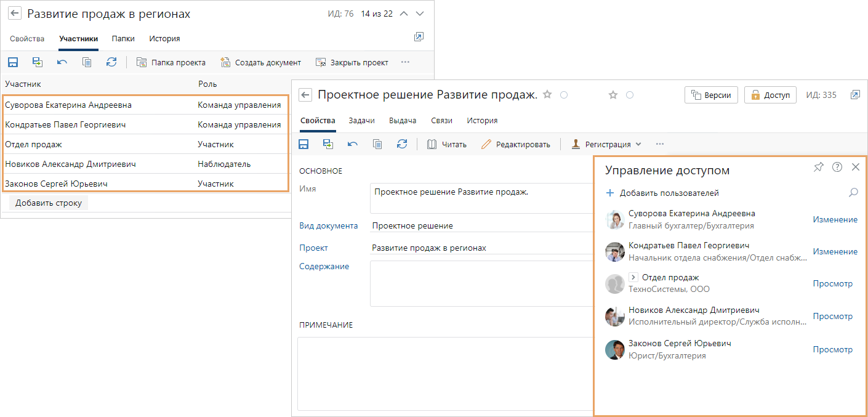The width and height of the screenshot is (868, 417).
Task: Click save icon in document card toolbar
Action: [303, 144]
